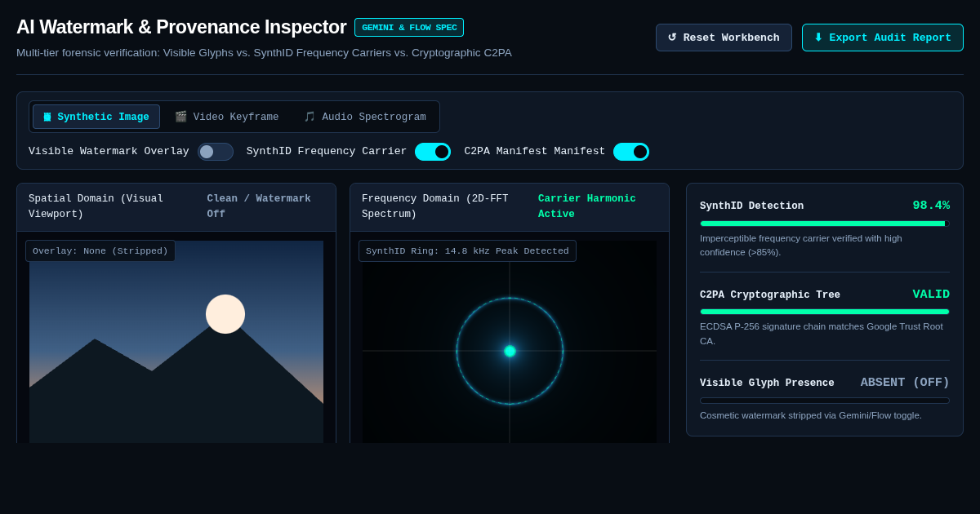
Task: Click the Visible Glyph Presence empty bar
Action: click(825, 401)
